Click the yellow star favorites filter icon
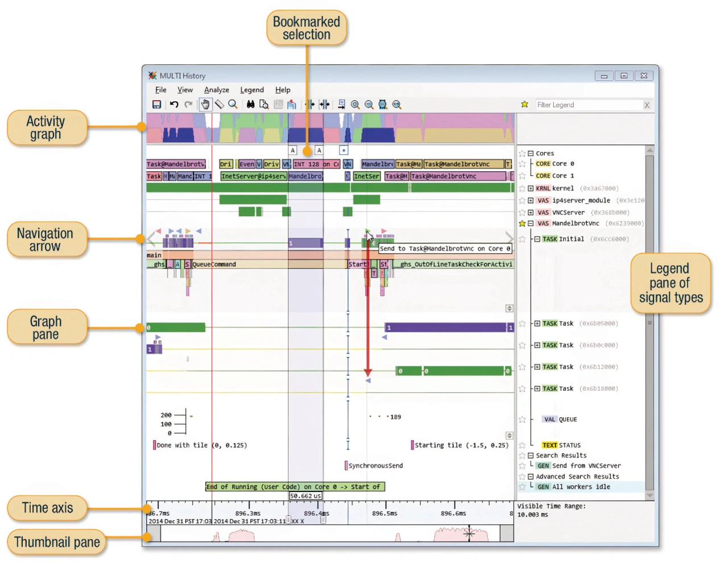Screen dimensions: 728x574 point(524,105)
